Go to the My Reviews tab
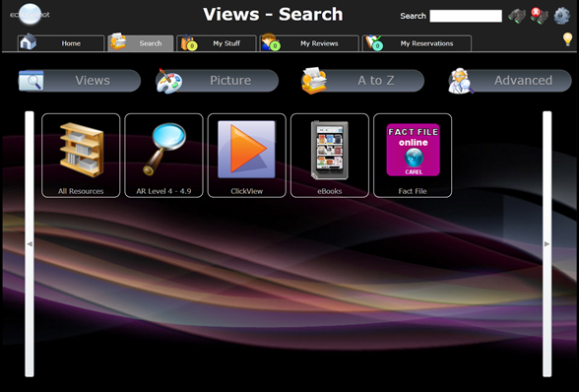Screen dimensions: 579x392 [x=309, y=43]
